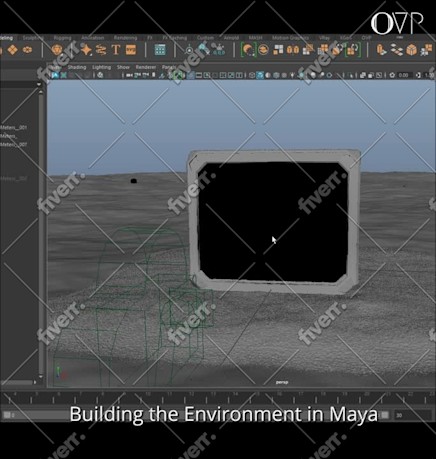Click the exposure value field 0.00
This screenshot has width=436, height=459.
(404, 75)
